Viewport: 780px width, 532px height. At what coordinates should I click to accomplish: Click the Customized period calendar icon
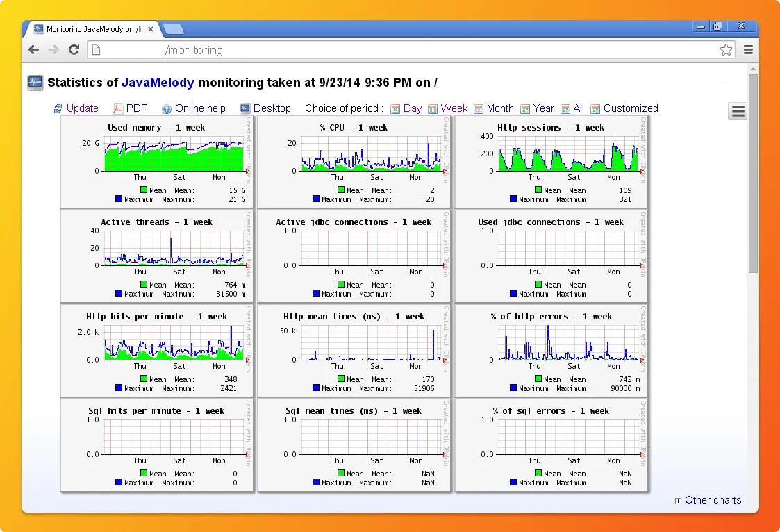pos(595,109)
